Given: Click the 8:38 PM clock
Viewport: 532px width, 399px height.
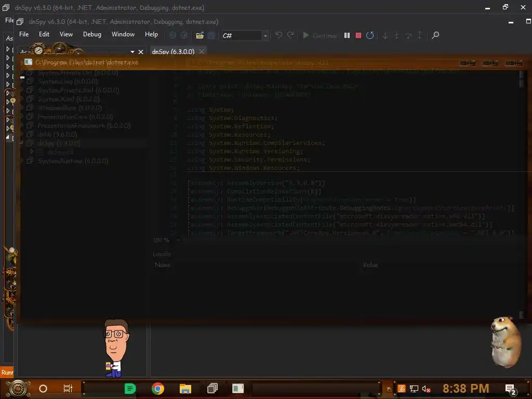Looking at the screenshot, I should click(466, 388).
